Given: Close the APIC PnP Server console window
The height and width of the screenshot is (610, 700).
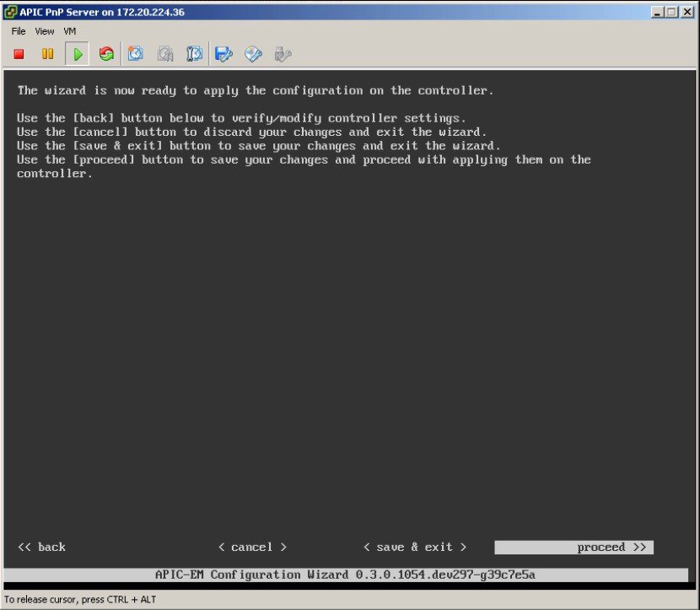Looking at the screenshot, I should tap(687, 12).
